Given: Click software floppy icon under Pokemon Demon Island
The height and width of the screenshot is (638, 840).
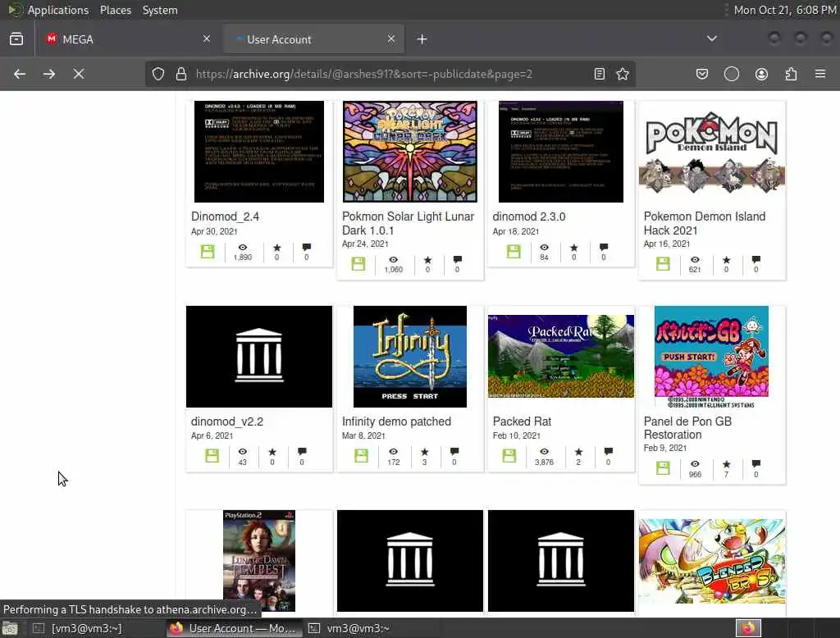Looking at the screenshot, I should 663,263.
